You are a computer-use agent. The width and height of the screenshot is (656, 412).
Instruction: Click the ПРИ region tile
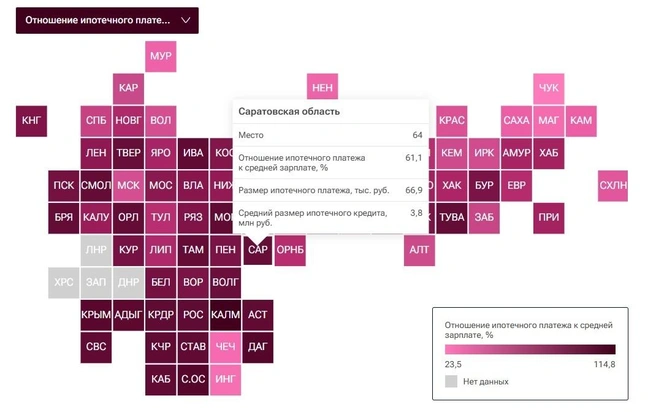(549, 217)
